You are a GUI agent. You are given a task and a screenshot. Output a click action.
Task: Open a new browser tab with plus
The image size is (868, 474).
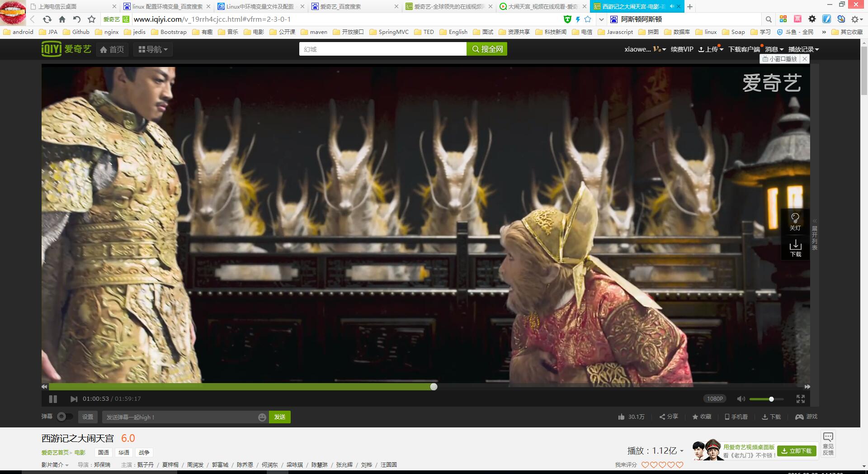(x=690, y=6)
